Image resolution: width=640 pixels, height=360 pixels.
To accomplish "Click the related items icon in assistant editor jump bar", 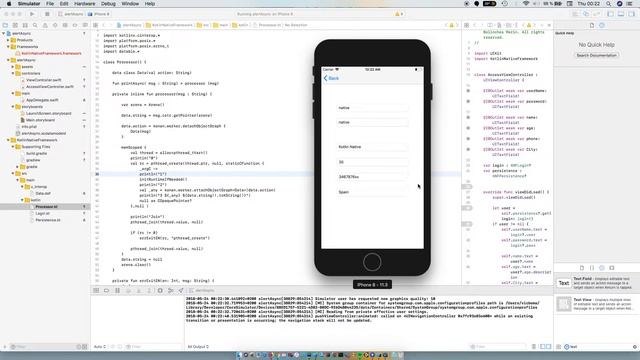I will point(467,25).
